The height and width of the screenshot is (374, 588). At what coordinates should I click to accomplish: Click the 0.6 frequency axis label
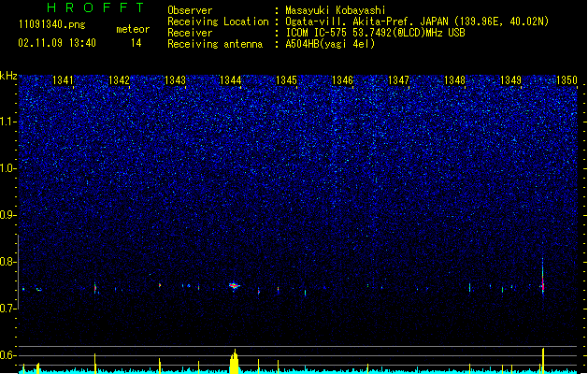[7, 355]
